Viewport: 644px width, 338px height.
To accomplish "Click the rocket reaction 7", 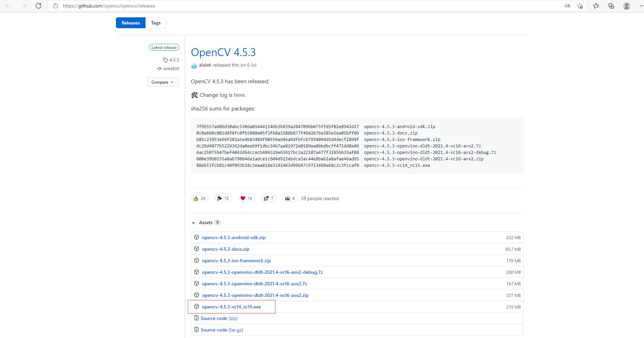I will [x=269, y=198].
